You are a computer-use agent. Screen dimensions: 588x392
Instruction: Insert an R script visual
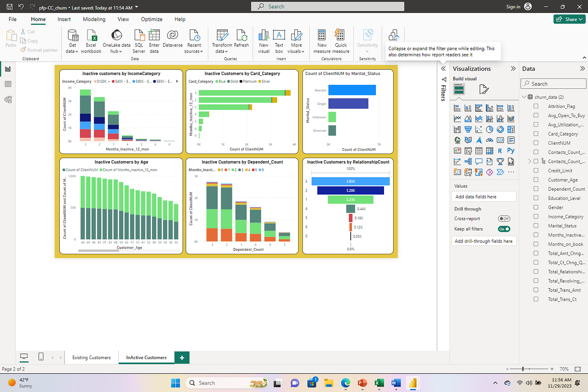coord(501,150)
